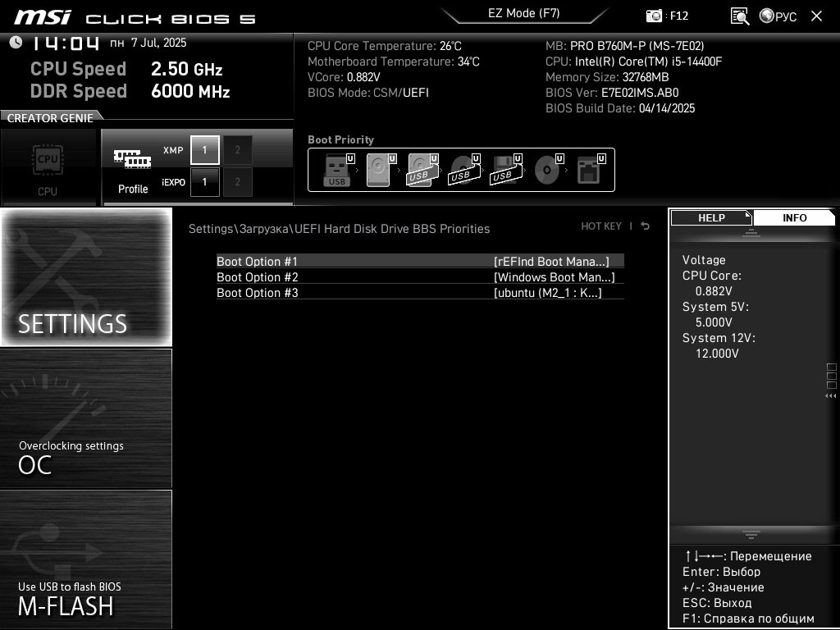Enable iEXPO profile 2
Screen dimensions: 840x630
[237, 182]
